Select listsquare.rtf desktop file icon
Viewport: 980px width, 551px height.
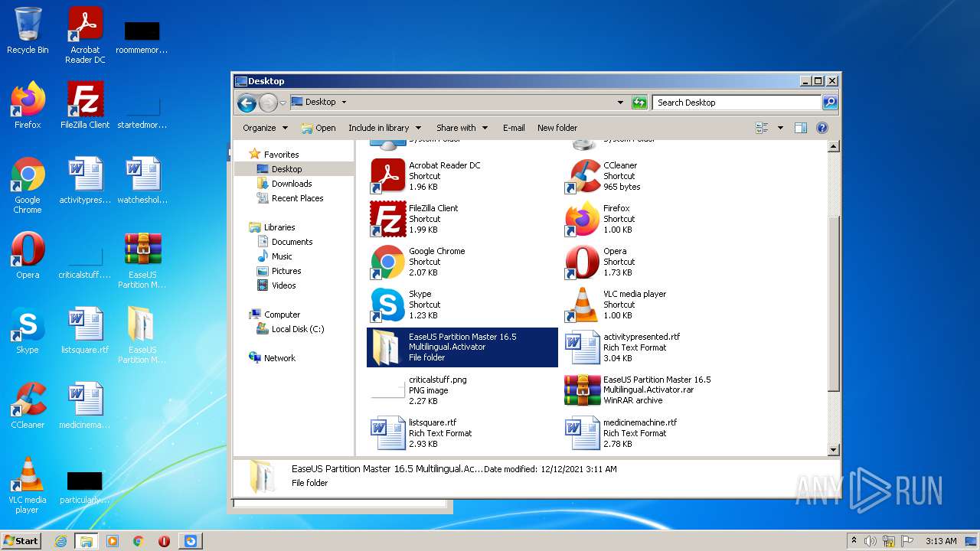[85, 330]
